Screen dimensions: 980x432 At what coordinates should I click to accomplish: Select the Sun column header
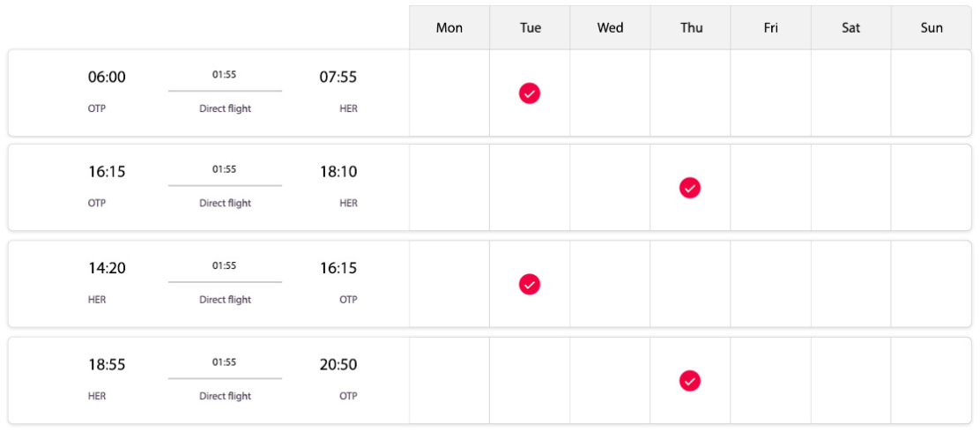932,27
